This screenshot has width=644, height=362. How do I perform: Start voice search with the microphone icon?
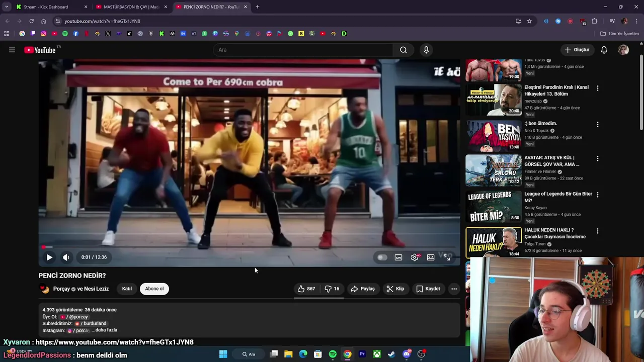click(x=426, y=50)
